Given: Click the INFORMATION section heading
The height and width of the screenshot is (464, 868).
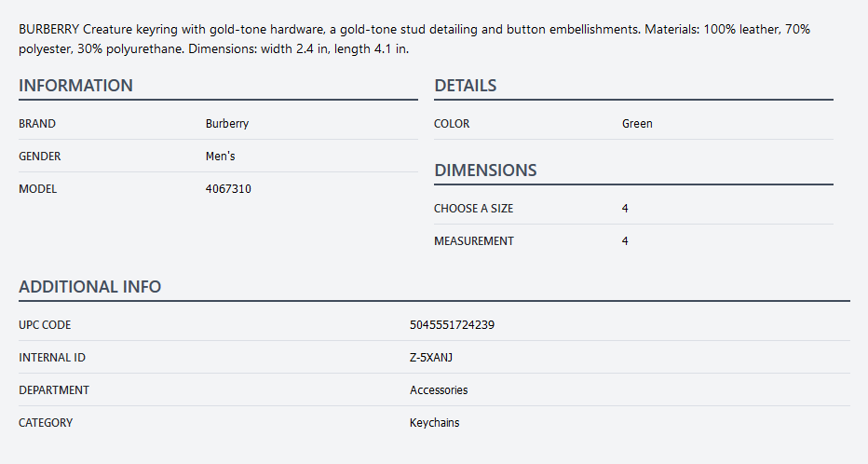Looking at the screenshot, I should [75, 86].
